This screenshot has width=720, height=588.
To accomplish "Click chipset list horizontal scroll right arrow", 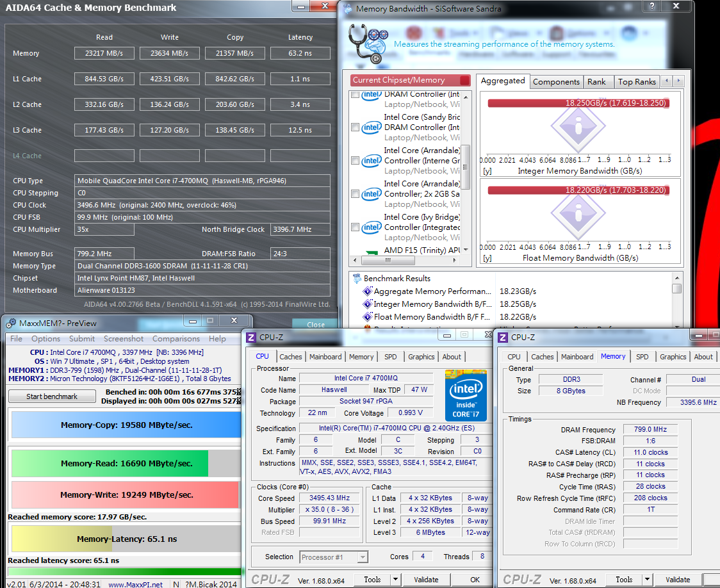I will 455,260.
